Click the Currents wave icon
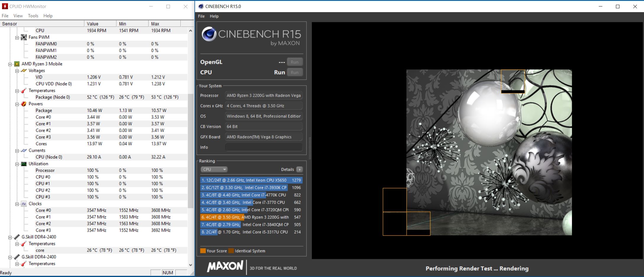Viewport: 644px width, 277px height. tap(24, 151)
